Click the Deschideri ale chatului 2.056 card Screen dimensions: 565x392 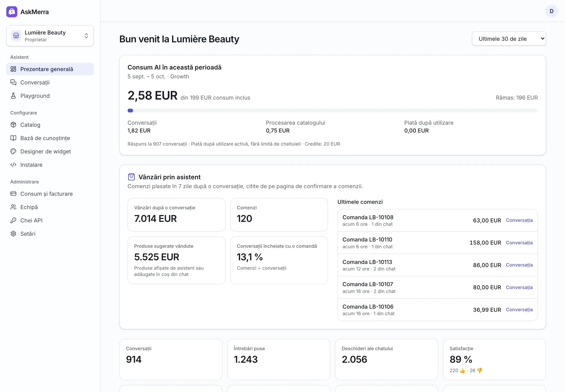(386, 359)
